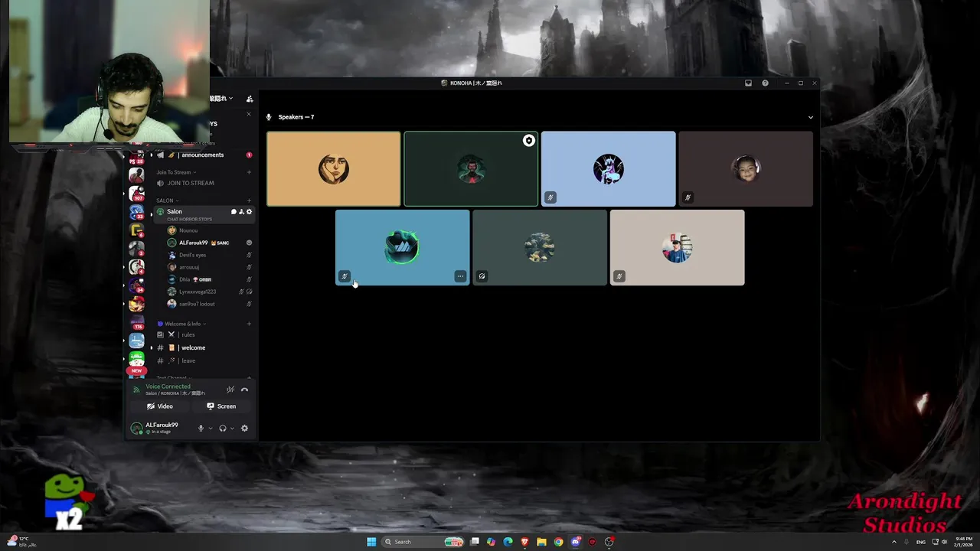Viewport: 980px width, 551px height.
Task: Open File Explorer from taskbar
Action: pos(541,542)
